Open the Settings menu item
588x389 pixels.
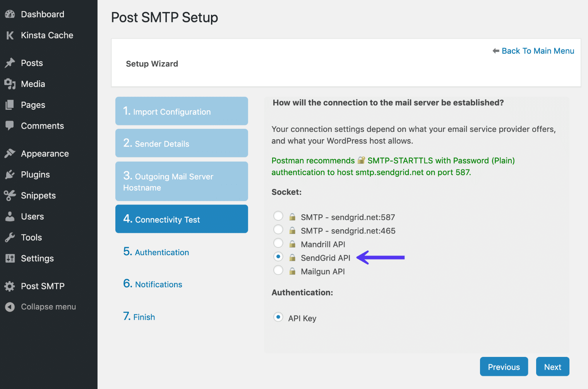pyautogui.click(x=49, y=258)
